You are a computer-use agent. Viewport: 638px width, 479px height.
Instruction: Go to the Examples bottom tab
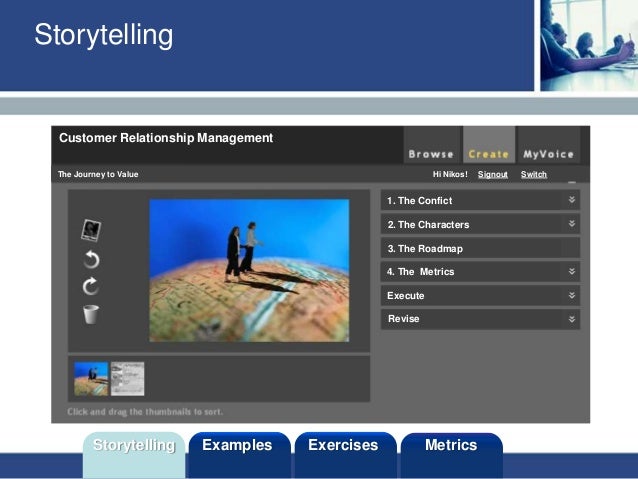[x=237, y=446]
